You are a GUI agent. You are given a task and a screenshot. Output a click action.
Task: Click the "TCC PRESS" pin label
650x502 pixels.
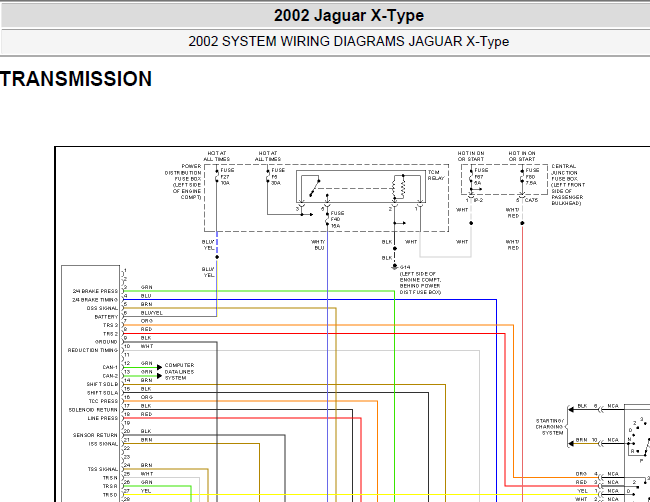pos(103,401)
